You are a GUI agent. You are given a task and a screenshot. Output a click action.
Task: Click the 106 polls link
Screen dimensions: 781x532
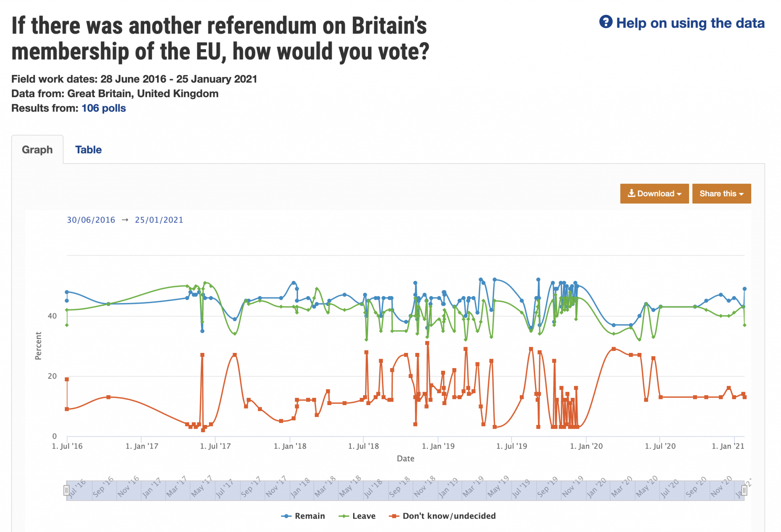[104, 108]
